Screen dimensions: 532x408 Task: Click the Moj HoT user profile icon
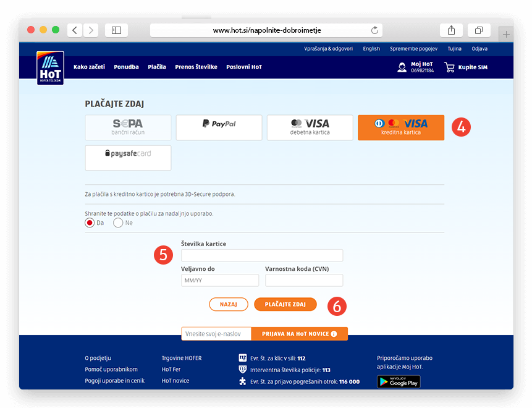point(402,67)
